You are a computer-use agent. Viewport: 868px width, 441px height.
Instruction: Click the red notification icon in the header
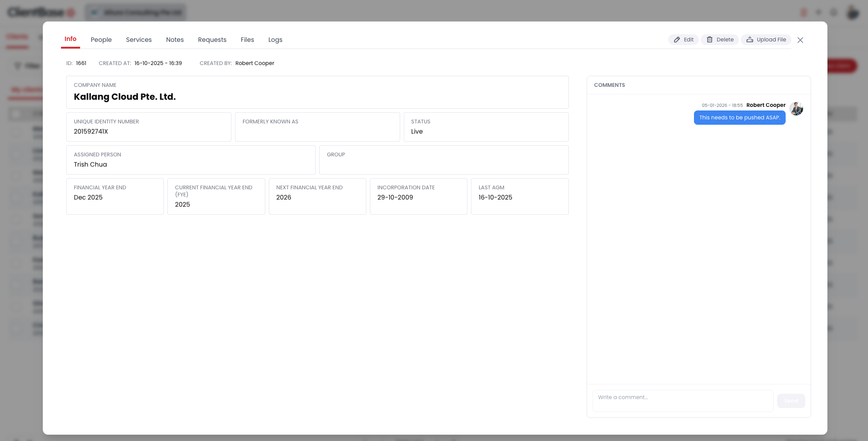point(803,13)
